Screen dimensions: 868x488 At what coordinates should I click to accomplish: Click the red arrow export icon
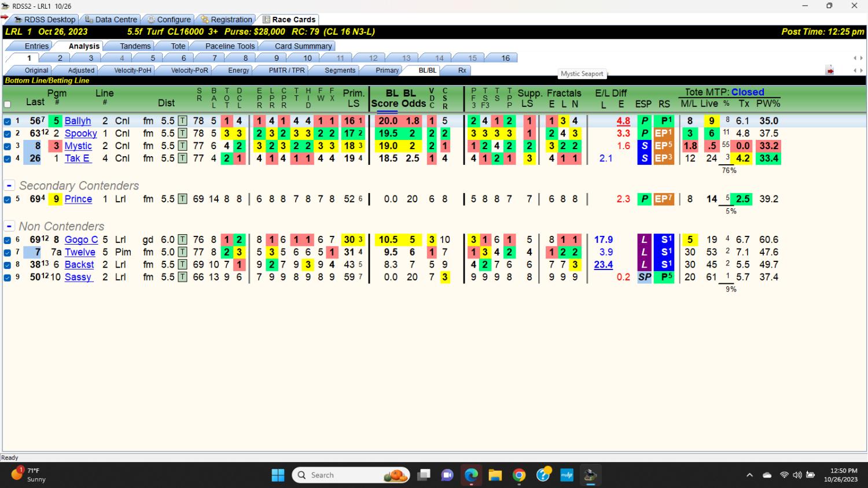click(x=830, y=71)
